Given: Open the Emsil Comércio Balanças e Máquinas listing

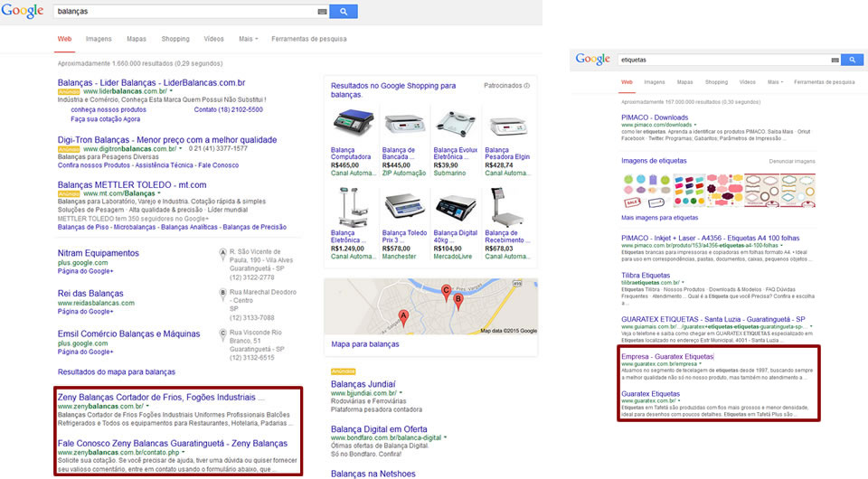Looking at the screenshot, I should pos(128,333).
